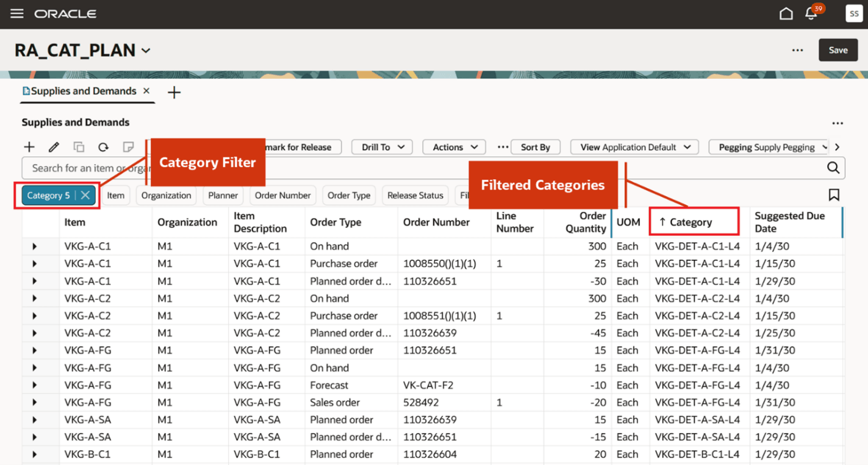This screenshot has height=465, width=868.
Task: Open the hamburger navigation menu
Action: (16, 13)
